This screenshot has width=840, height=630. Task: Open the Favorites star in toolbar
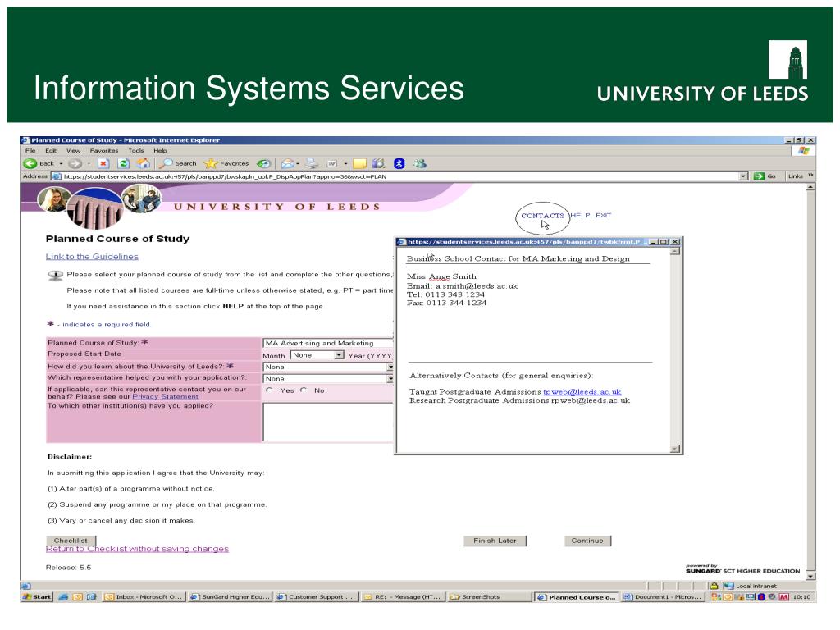coord(211,163)
